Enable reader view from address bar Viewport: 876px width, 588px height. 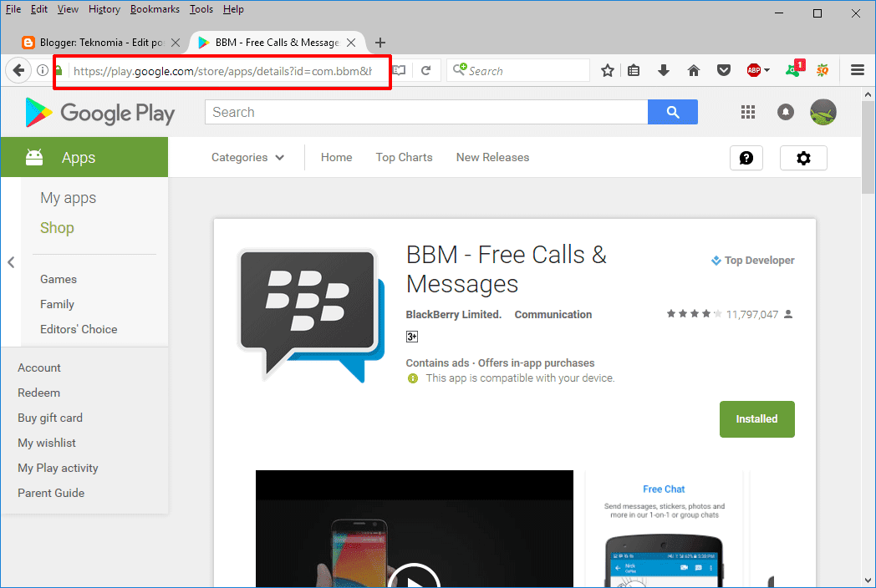(x=399, y=70)
